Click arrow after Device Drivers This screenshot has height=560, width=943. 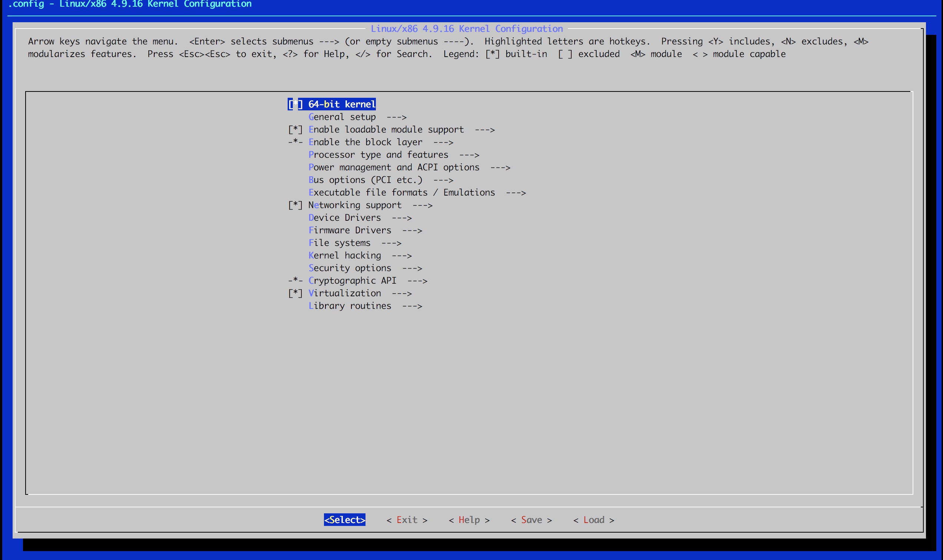(x=402, y=218)
